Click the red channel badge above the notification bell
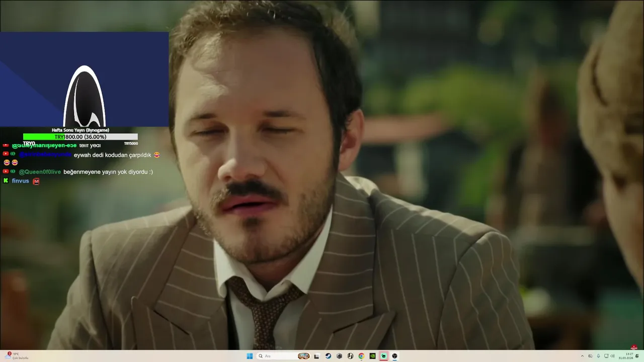 [x=634, y=347]
